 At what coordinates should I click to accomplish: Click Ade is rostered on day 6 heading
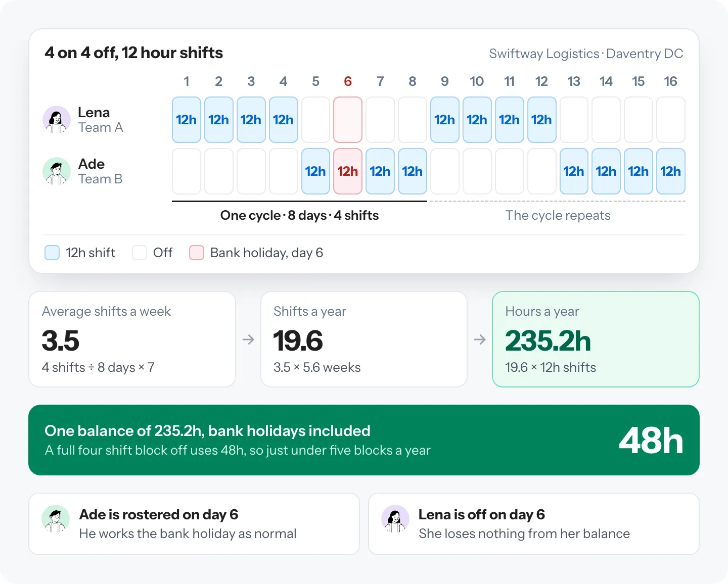point(159,514)
